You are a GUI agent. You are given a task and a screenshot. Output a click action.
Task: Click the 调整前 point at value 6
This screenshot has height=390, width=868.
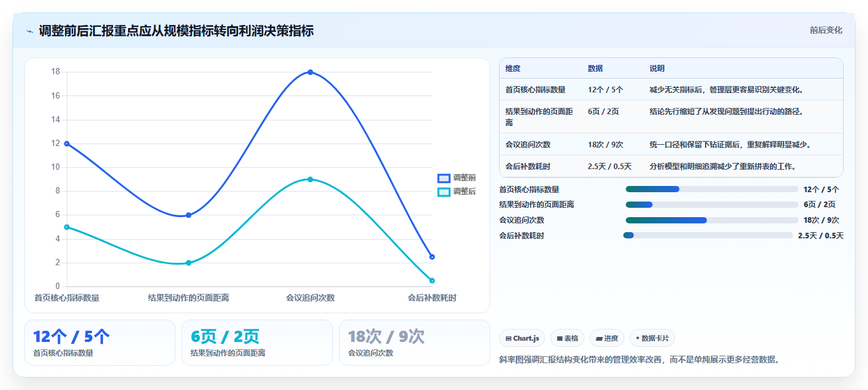coord(189,215)
